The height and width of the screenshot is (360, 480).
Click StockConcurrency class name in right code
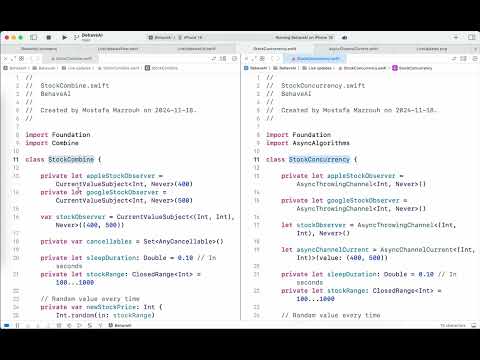tap(319, 159)
